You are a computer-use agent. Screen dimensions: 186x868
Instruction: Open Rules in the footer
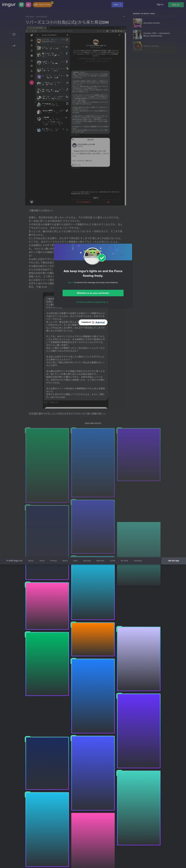click(x=65, y=561)
